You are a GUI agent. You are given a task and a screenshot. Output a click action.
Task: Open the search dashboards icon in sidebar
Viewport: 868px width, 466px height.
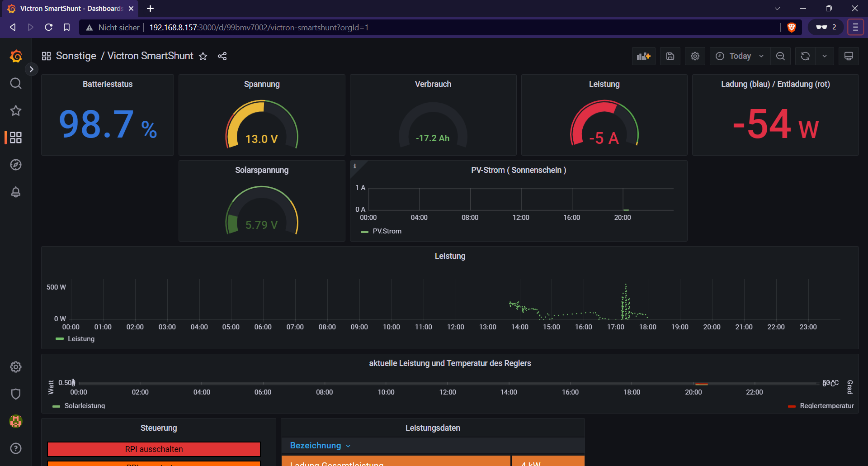(16, 83)
